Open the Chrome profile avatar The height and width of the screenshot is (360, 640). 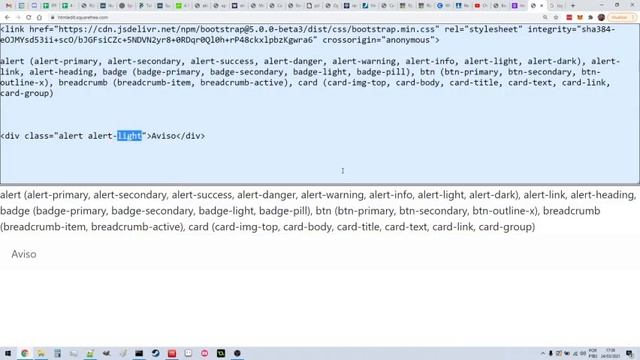click(601, 18)
